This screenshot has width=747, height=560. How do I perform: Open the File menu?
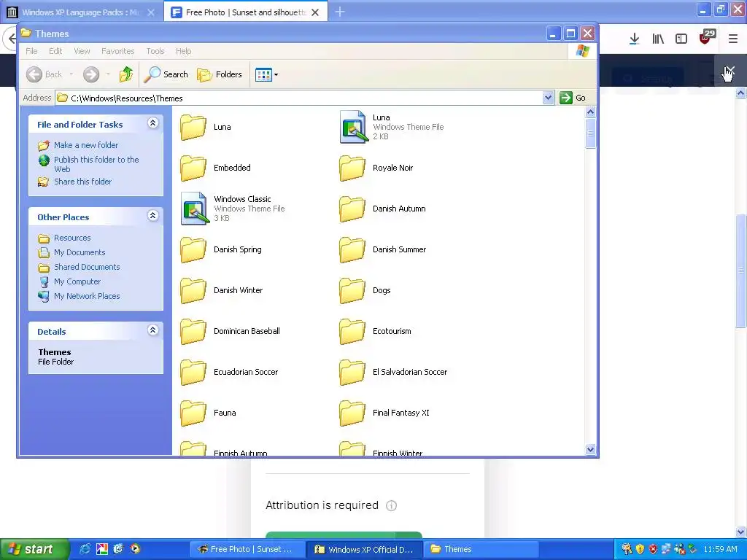tap(31, 51)
